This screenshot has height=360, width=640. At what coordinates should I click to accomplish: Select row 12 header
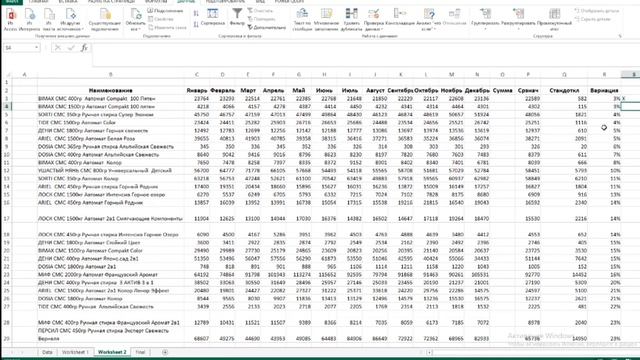click(x=6, y=170)
